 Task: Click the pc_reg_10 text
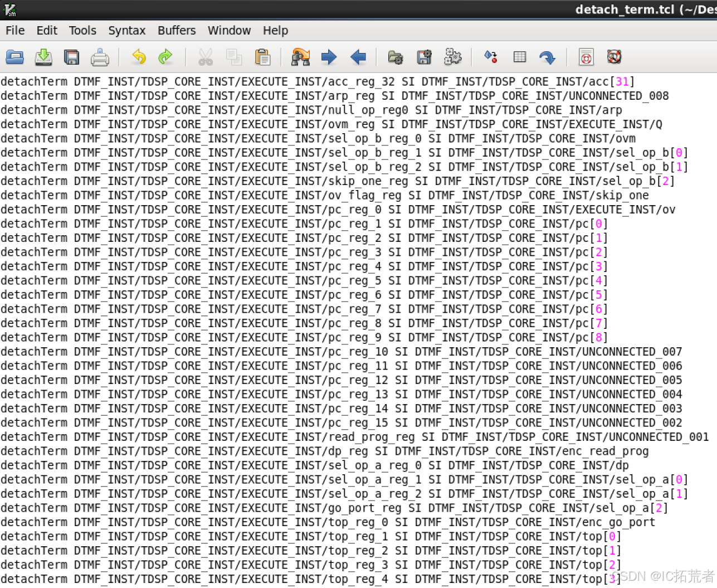(358, 352)
